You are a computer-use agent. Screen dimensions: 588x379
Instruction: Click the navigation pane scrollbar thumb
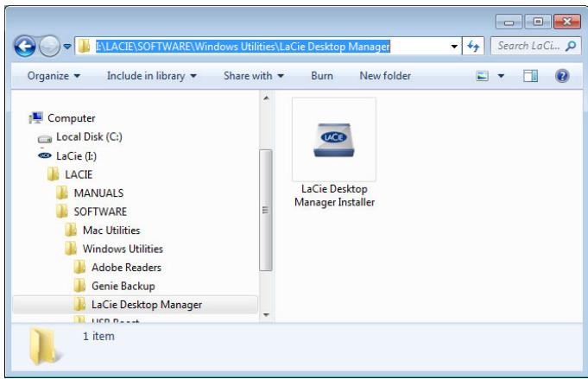[x=265, y=210]
